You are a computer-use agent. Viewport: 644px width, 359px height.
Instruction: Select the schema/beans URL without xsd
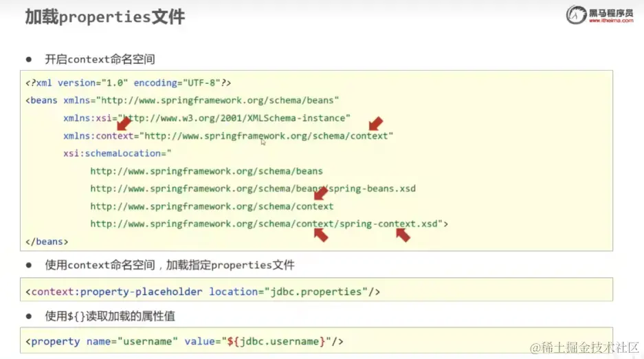pos(206,171)
